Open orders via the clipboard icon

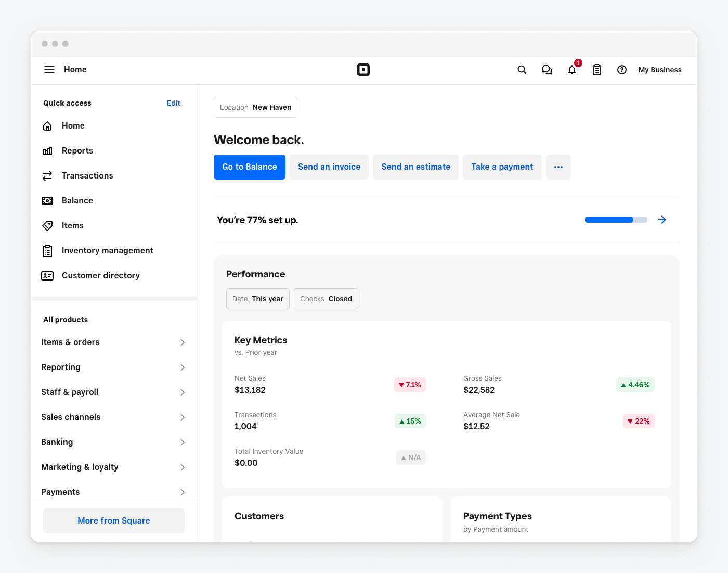[x=596, y=69]
